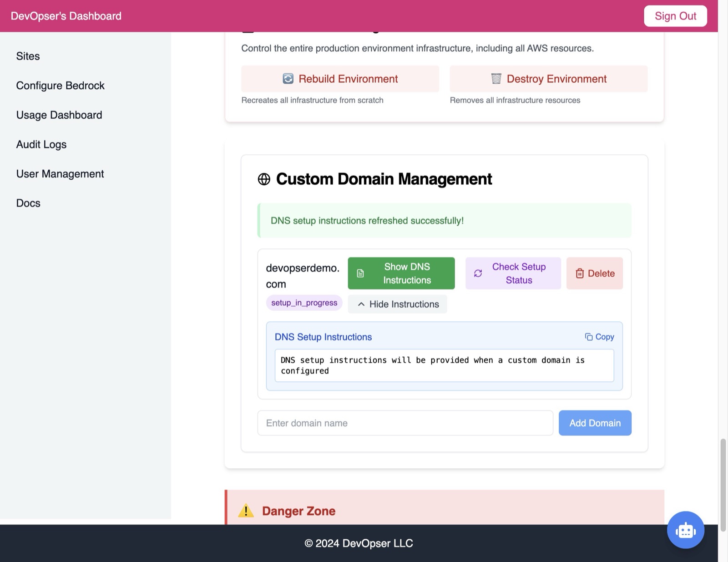Click the DNS setup instructions code box
The height and width of the screenshot is (562, 728).
[445, 365]
